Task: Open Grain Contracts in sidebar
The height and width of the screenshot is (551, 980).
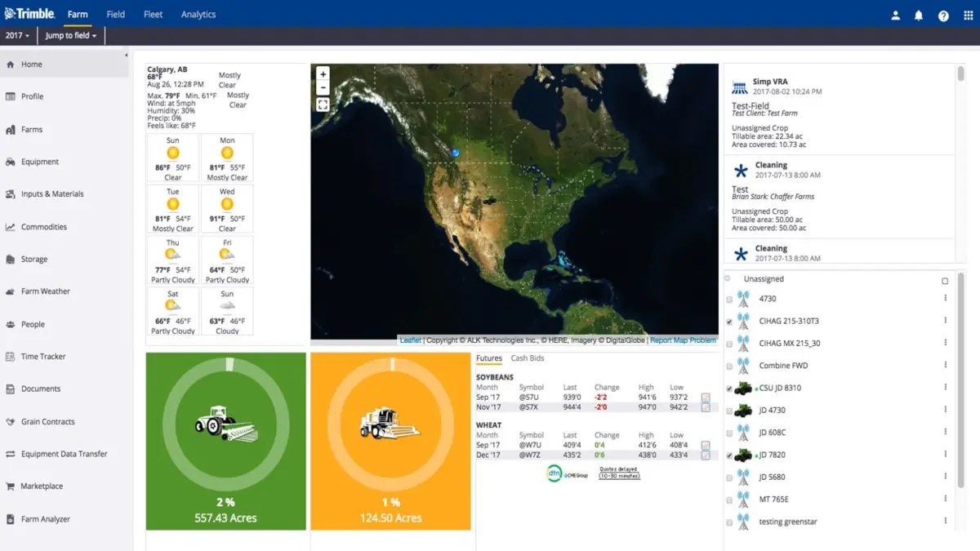Action: coord(47,422)
